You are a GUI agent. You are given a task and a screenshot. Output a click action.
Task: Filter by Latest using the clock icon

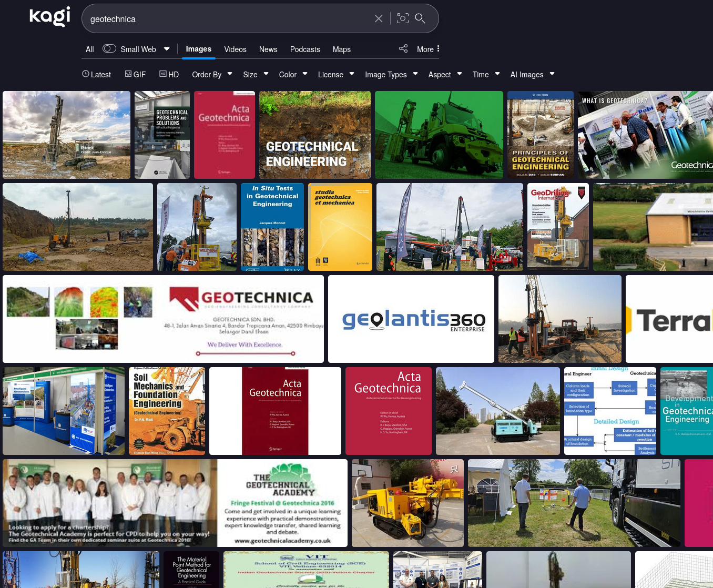96,74
